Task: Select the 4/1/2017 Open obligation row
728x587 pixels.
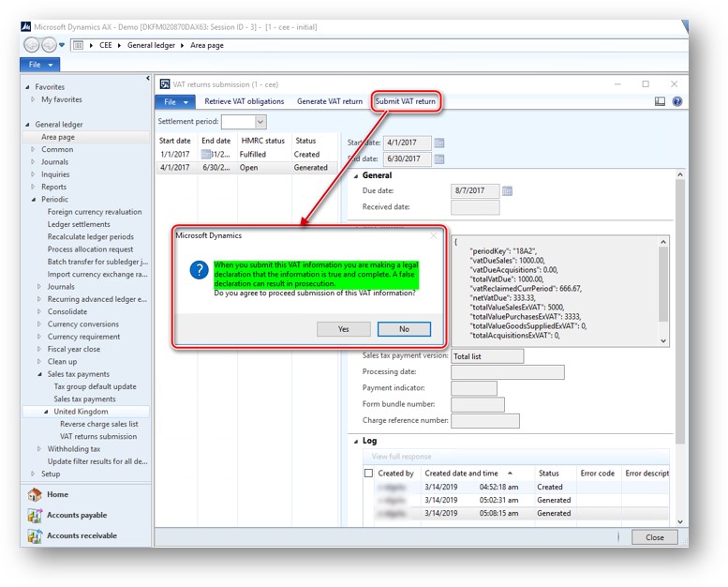Action: point(246,167)
